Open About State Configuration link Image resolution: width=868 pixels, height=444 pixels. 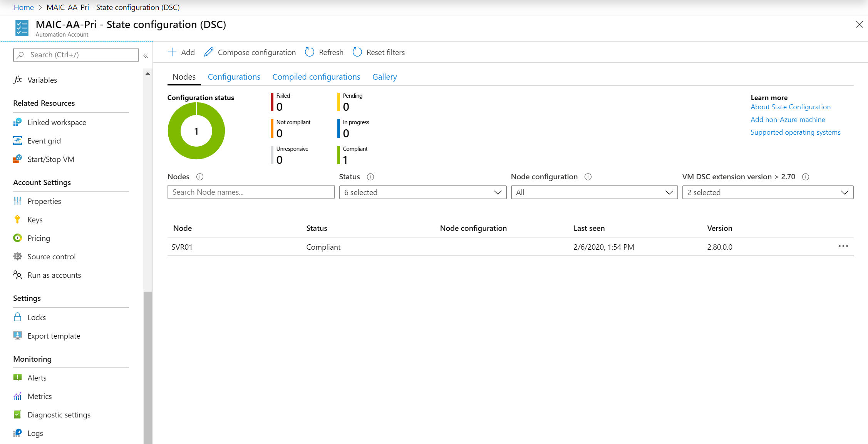(x=790, y=107)
